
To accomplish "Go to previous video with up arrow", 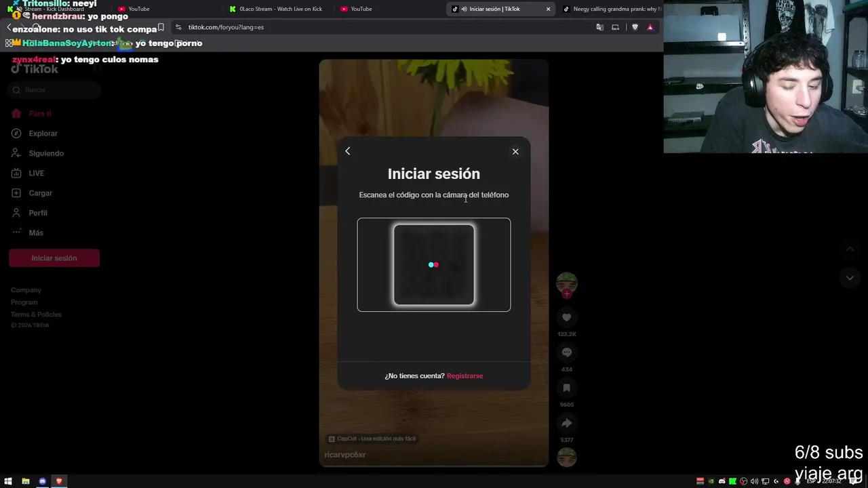I will pos(850,249).
